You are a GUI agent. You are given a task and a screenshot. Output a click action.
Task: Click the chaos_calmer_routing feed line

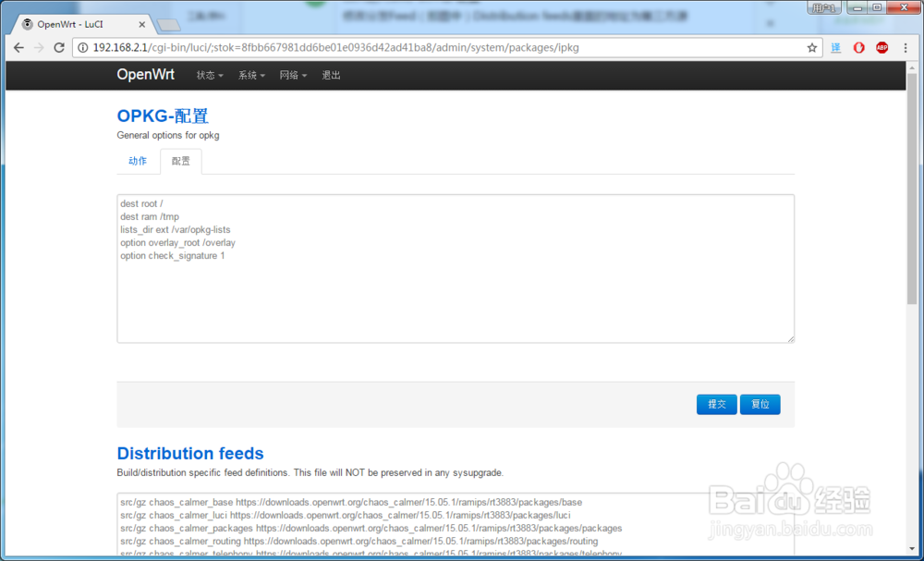359,542
